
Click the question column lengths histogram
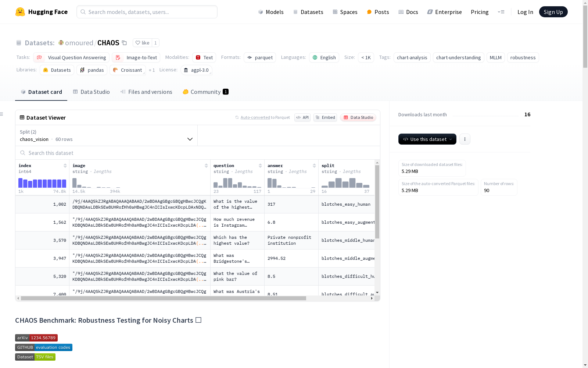pos(237,183)
